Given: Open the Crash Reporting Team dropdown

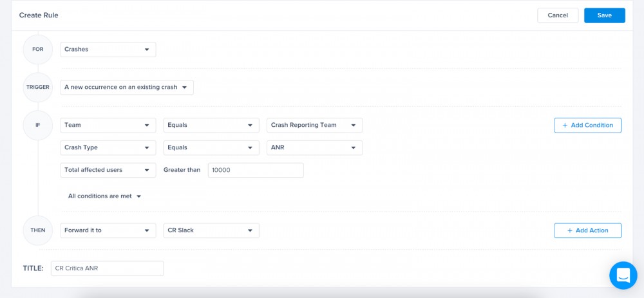Looking at the screenshot, I should tap(315, 126).
